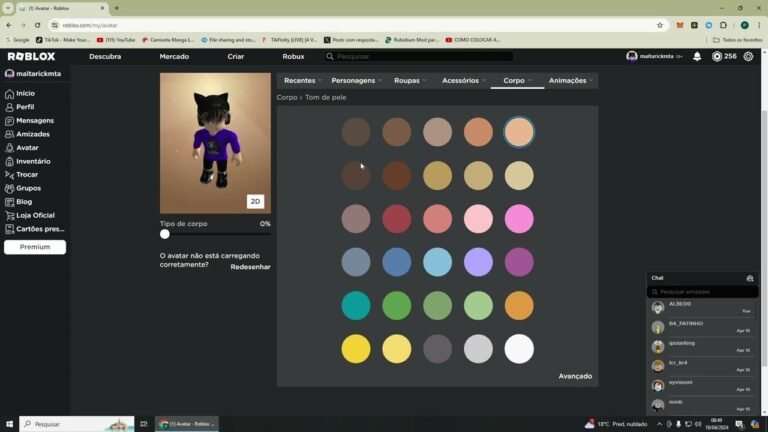Open Inventário in the sidebar
Image resolution: width=768 pixels, height=432 pixels.
coord(27,161)
